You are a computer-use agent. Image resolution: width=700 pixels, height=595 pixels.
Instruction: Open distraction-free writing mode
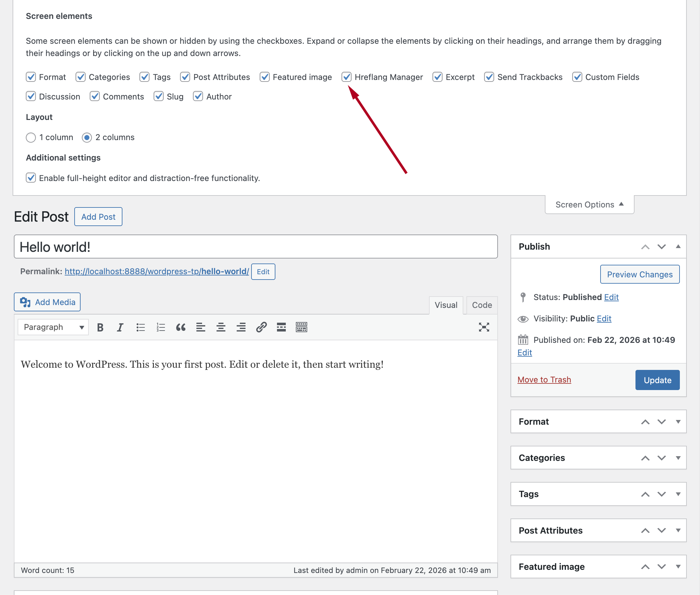484,327
